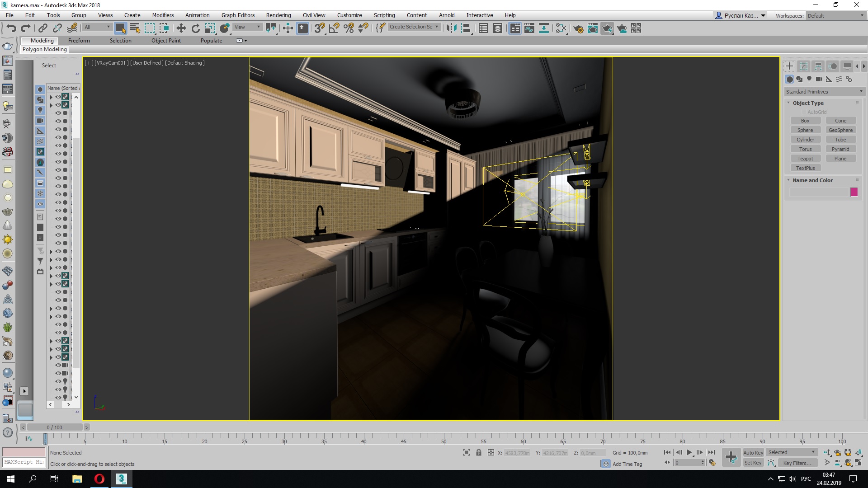The image size is (868, 488).
Task: Open the Customize menu
Action: click(349, 15)
